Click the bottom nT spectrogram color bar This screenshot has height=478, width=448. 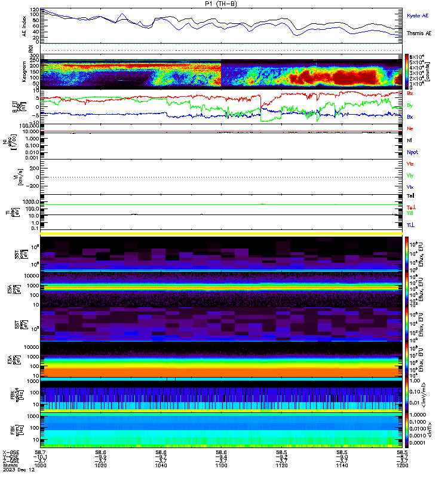tap(407, 430)
